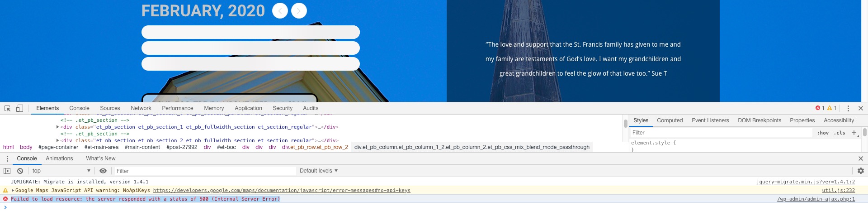
Task: Open console settings gear icon
Action: click(860, 171)
